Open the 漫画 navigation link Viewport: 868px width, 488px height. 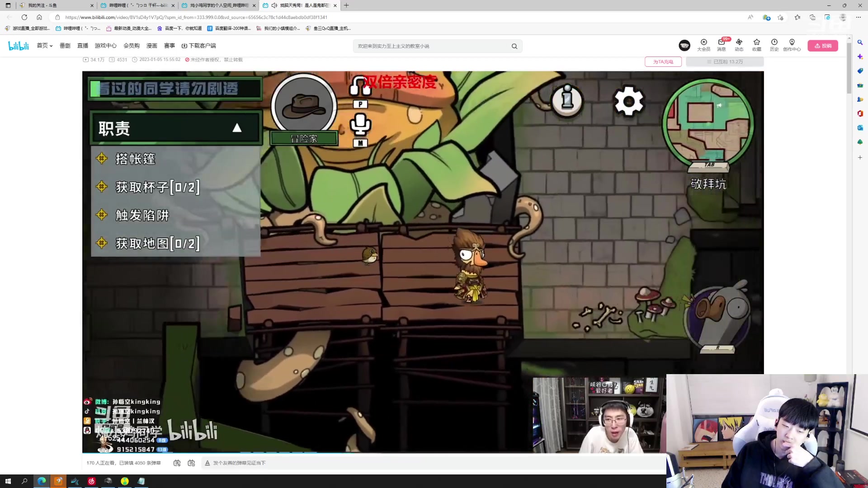tap(152, 46)
